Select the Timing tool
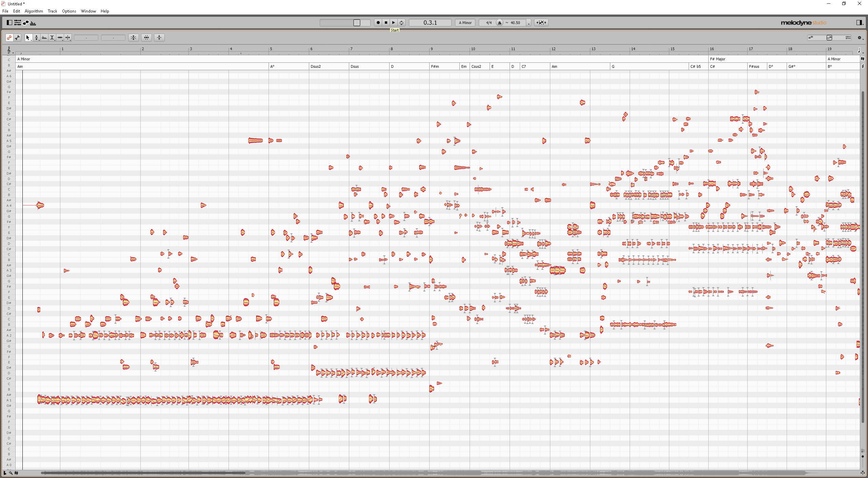This screenshot has height=478, width=868. (x=60, y=38)
